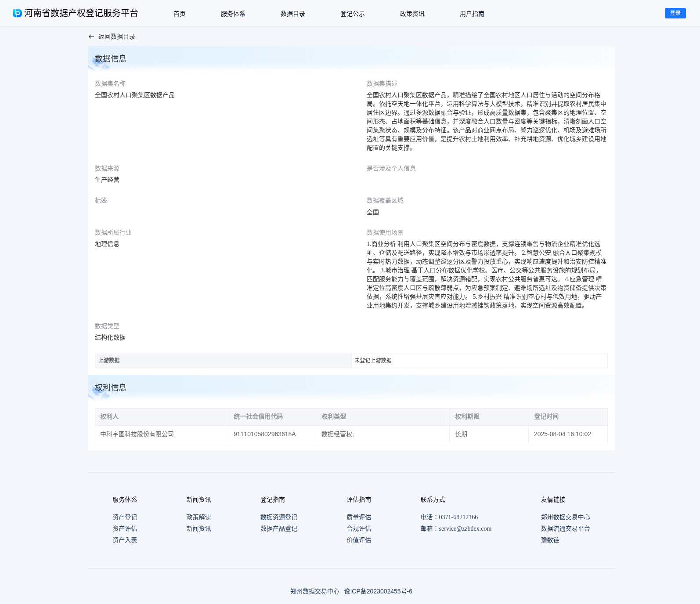Open 合规评估 footer link
Image resolution: width=700 pixels, height=604 pixels.
point(359,528)
